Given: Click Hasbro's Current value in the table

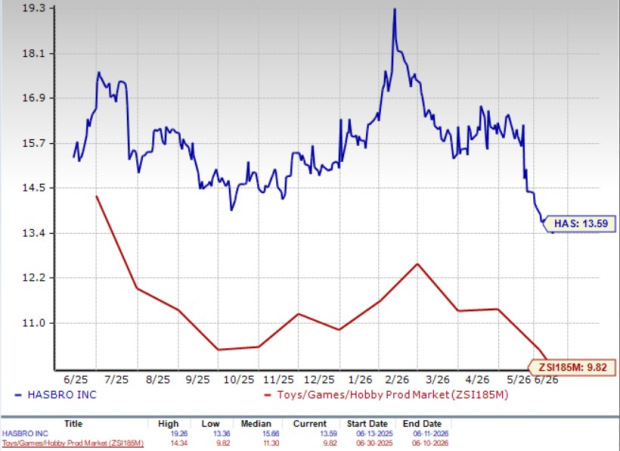Looking at the screenshot, I should point(328,434).
